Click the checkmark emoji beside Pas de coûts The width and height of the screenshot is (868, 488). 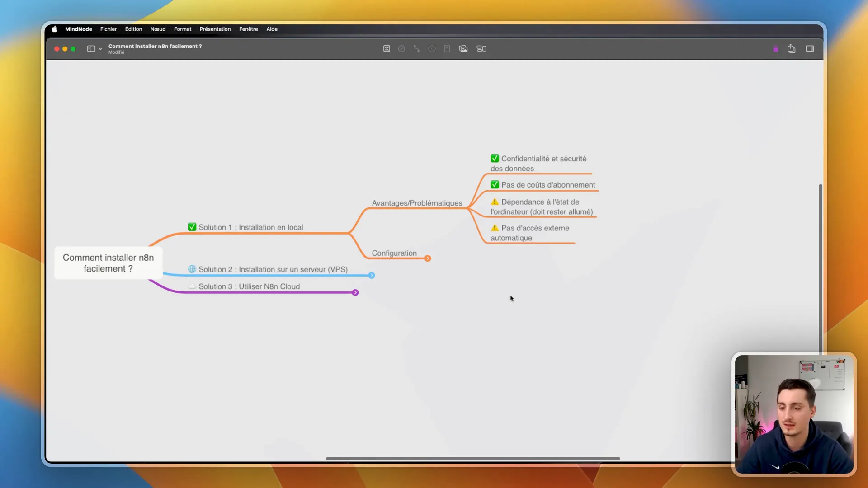click(495, 184)
